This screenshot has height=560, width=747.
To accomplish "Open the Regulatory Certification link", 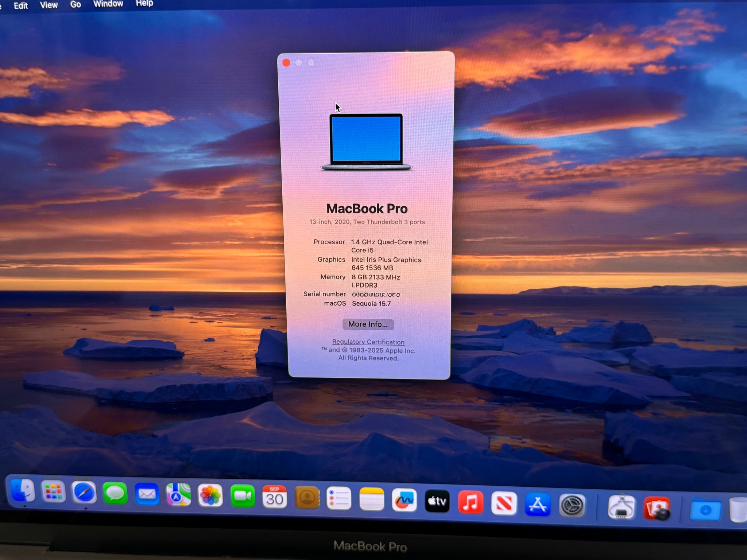I will (x=368, y=342).
